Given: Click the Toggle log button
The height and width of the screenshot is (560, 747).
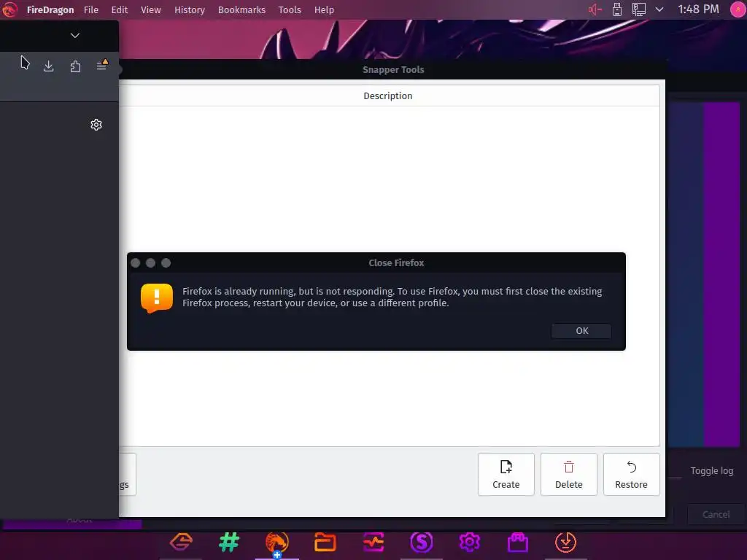Looking at the screenshot, I should 712,471.
